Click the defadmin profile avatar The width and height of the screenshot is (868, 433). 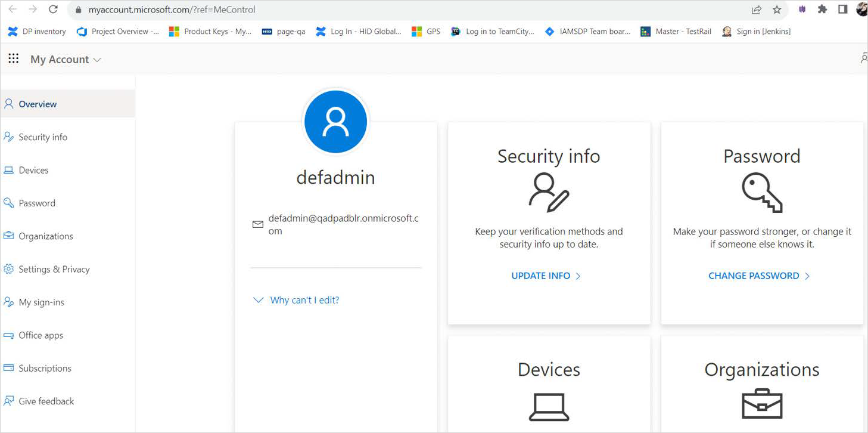(335, 122)
